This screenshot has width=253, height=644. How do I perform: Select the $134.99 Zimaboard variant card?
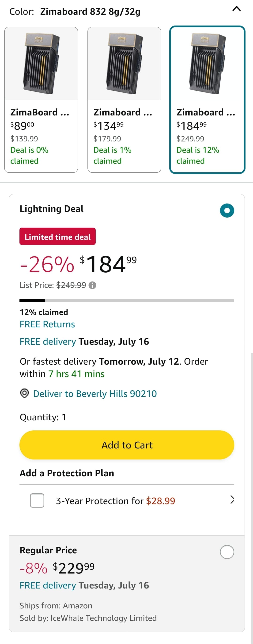(124, 100)
